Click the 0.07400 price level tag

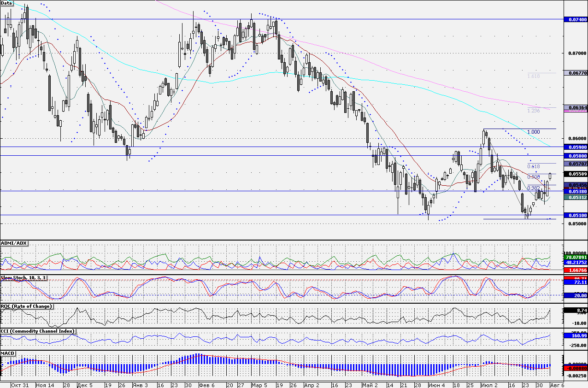click(576, 19)
